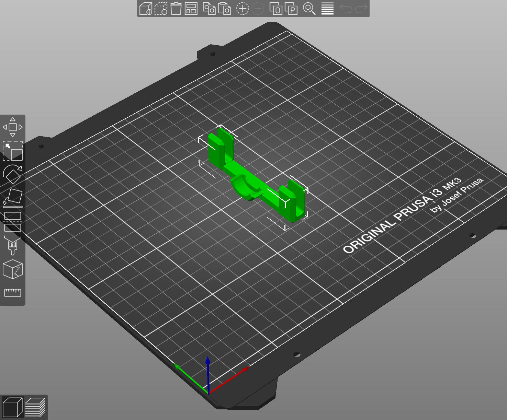Click the Delete selected object icon
This screenshot has height=420, width=507.
click(x=161, y=9)
